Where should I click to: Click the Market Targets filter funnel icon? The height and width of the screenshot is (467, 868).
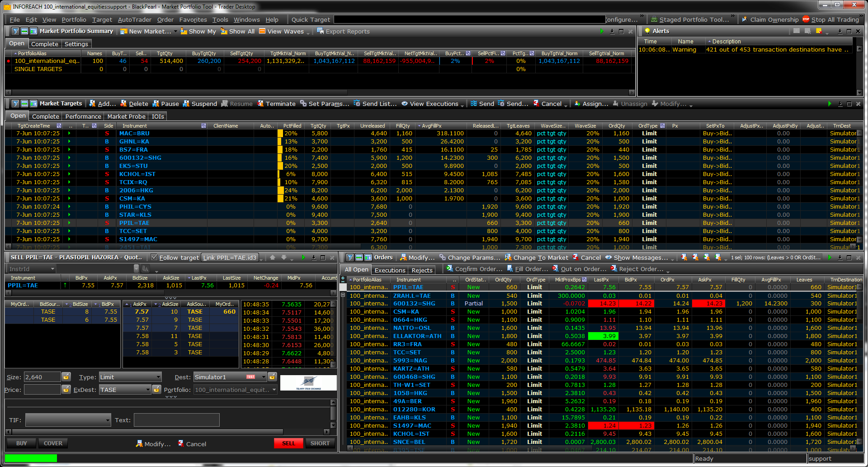pos(15,104)
